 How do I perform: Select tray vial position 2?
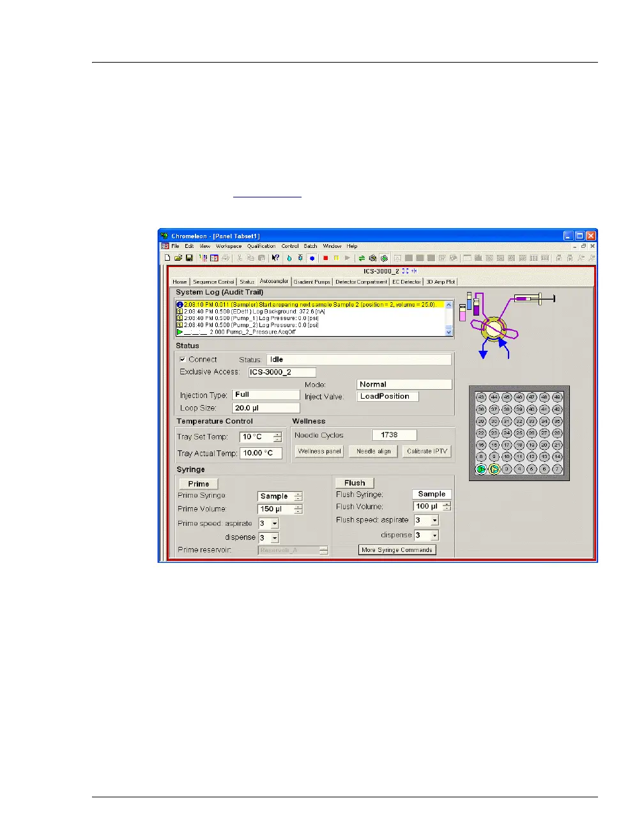click(494, 469)
